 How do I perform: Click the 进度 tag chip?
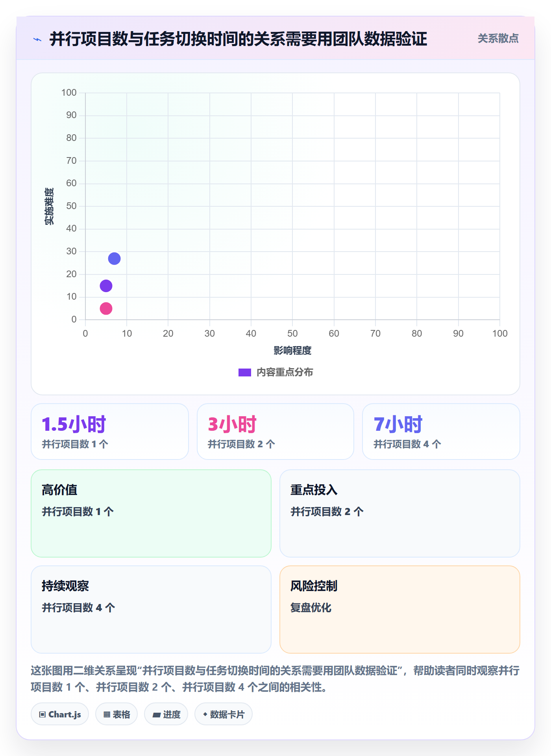(x=166, y=714)
